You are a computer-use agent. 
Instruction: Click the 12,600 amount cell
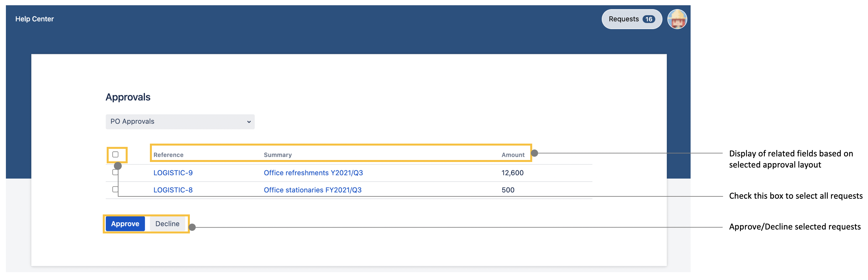pos(512,173)
